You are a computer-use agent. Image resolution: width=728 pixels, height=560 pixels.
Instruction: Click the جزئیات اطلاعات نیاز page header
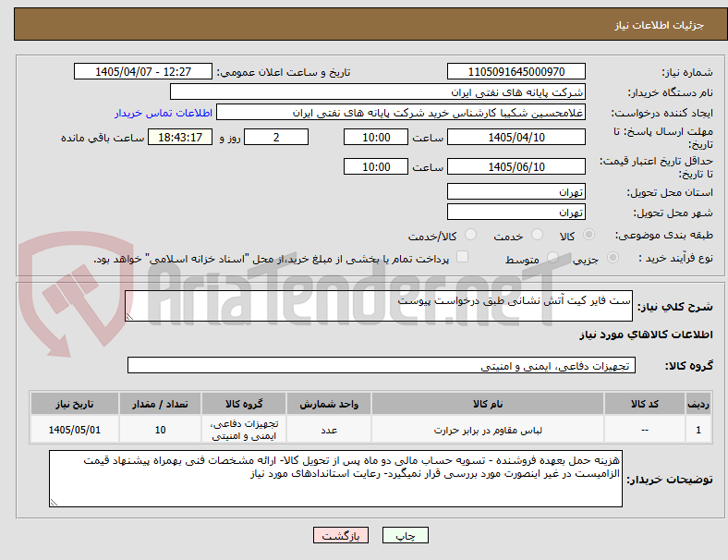click(660, 25)
